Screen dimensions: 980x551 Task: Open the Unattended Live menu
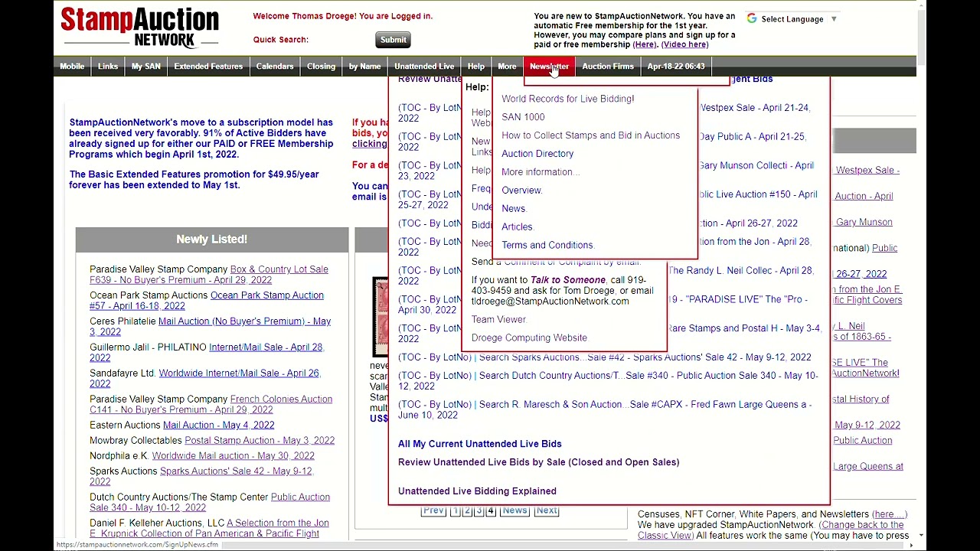pyautogui.click(x=424, y=67)
